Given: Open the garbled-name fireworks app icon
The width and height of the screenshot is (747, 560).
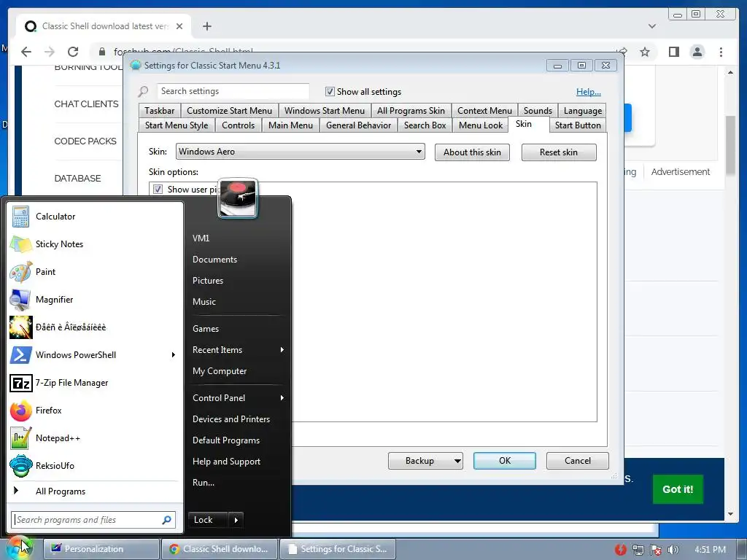Looking at the screenshot, I should pyautogui.click(x=21, y=327).
